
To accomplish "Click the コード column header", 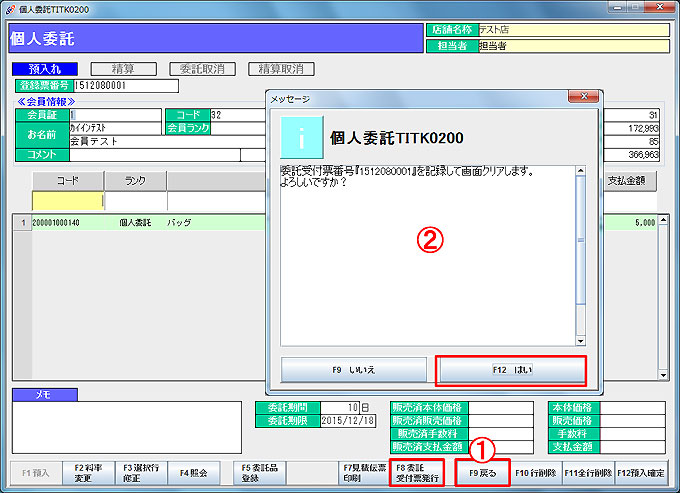I will click(x=68, y=181).
